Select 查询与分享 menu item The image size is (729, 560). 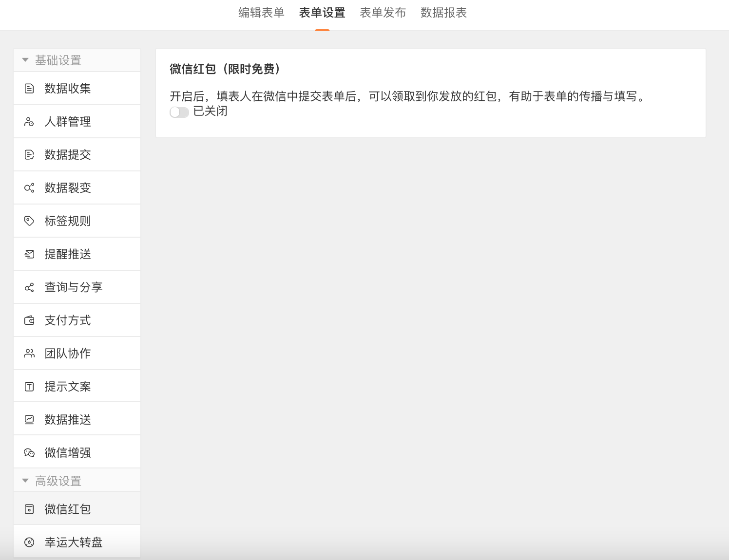click(x=77, y=287)
